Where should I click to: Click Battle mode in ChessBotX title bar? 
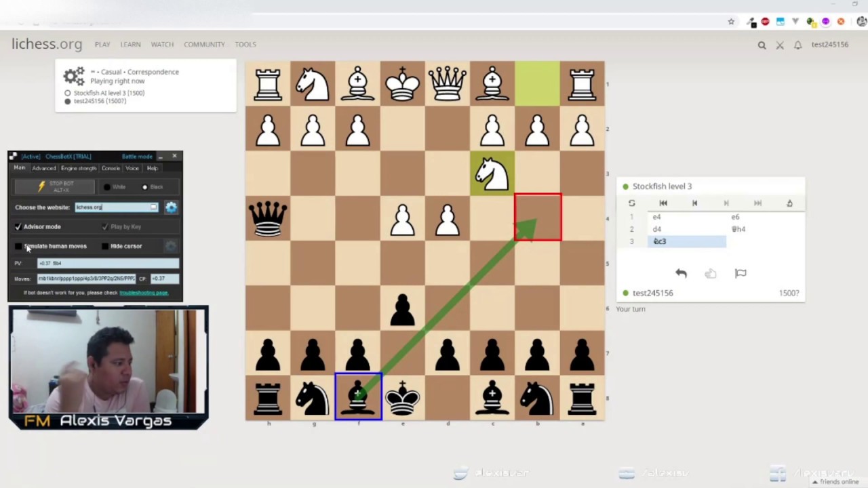(137, 157)
